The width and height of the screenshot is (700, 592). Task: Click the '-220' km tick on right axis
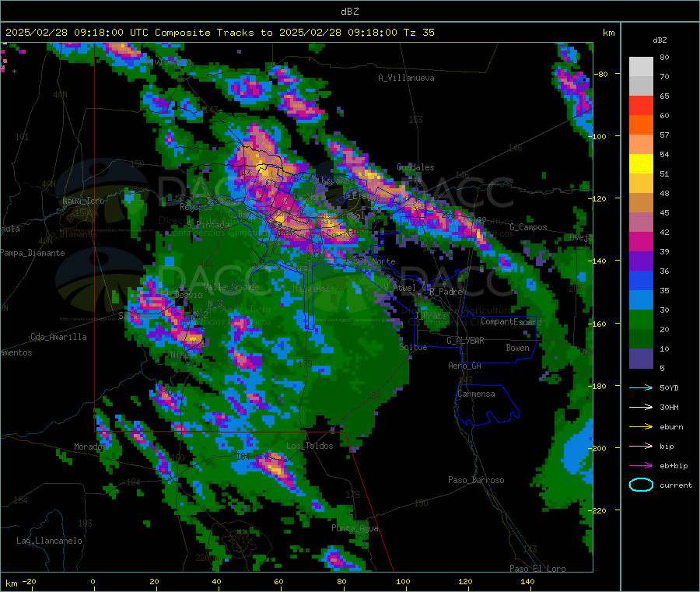(599, 511)
